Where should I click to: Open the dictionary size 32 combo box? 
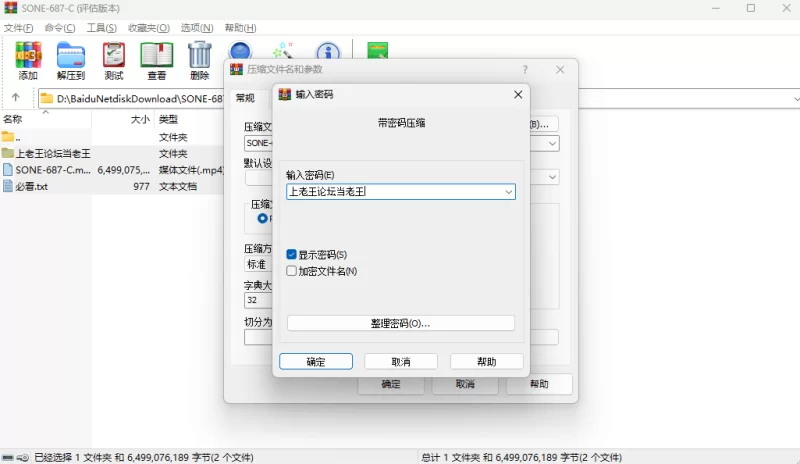point(258,300)
